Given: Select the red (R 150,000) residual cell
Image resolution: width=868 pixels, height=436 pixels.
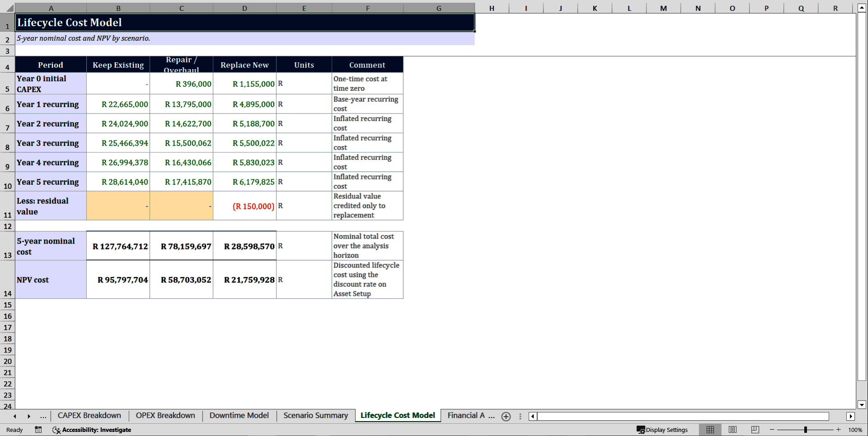Looking at the screenshot, I should click(245, 206).
